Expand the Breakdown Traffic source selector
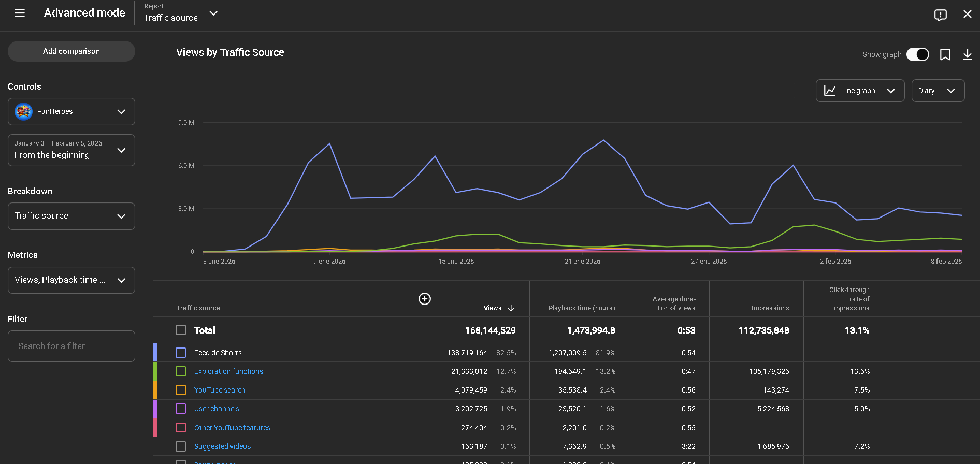Viewport: 980px width, 464px height. click(x=71, y=216)
